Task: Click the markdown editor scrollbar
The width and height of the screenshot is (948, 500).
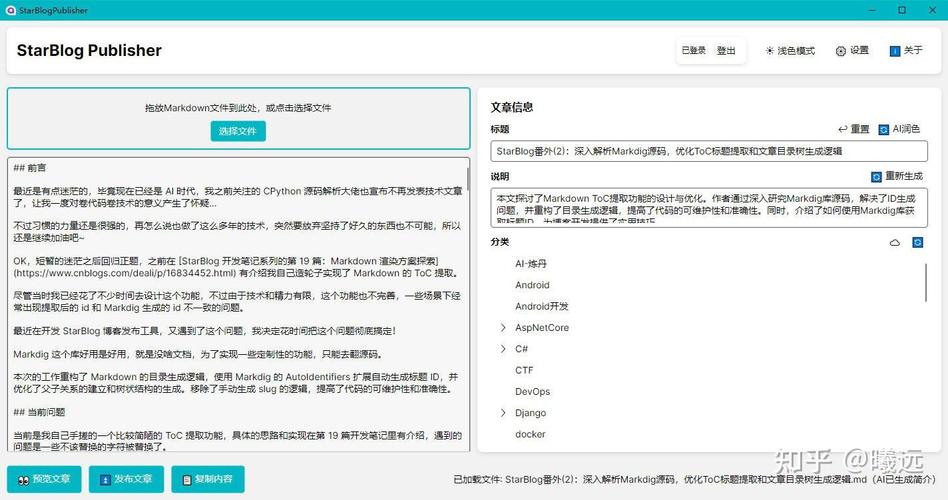Action: tap(468, 178)
